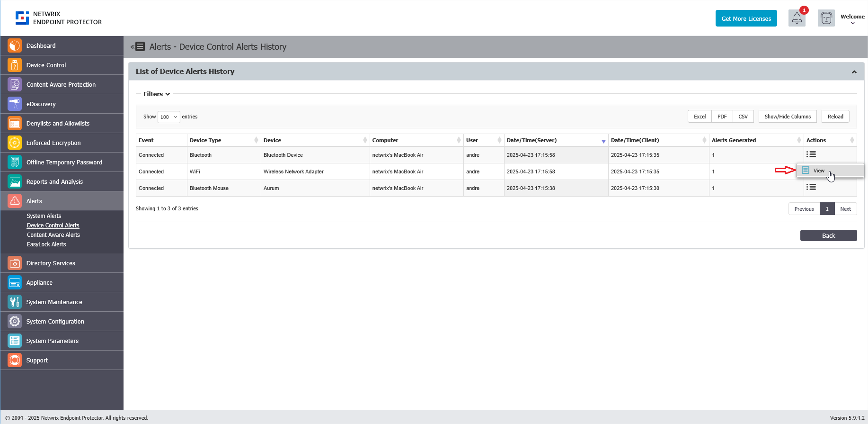868x424 pixels.
Task: Click the Denylists and Allowlists icon
Action: 15,123
